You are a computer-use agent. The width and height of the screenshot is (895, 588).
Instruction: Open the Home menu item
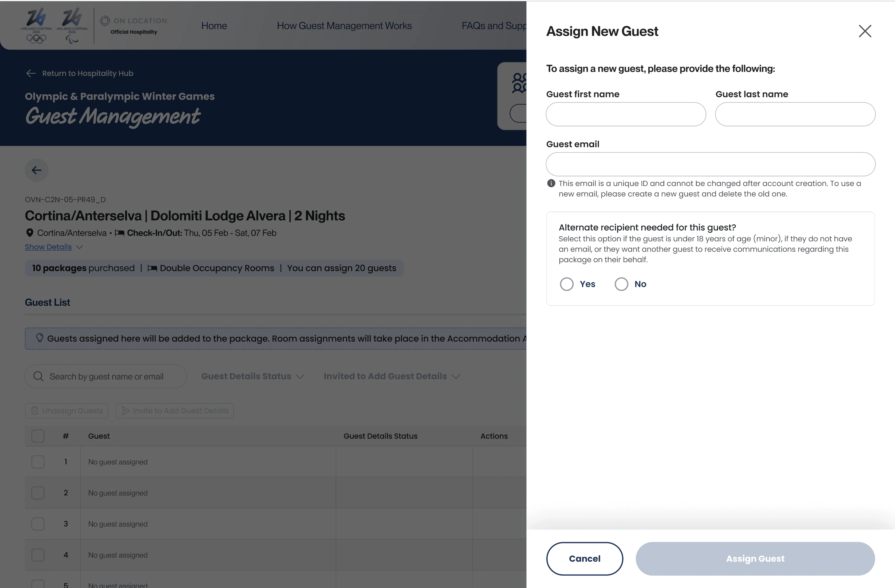214,26
